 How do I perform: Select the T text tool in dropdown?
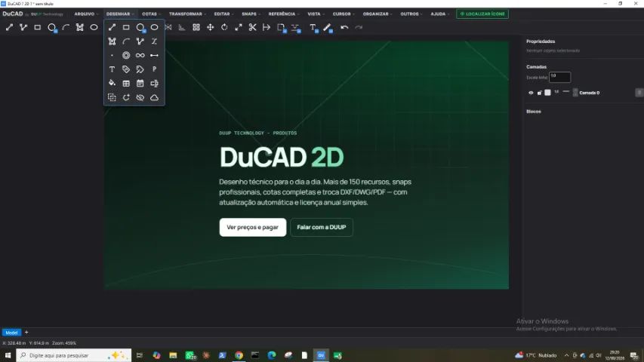(112, 69)
